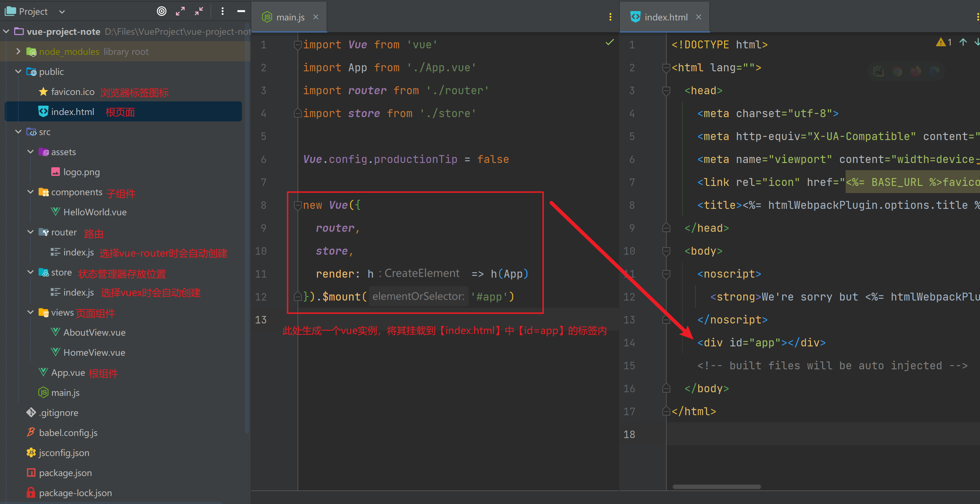Expand the node_modules folder
This screenshot has height=504, width=980.
[x=18, y=51]
